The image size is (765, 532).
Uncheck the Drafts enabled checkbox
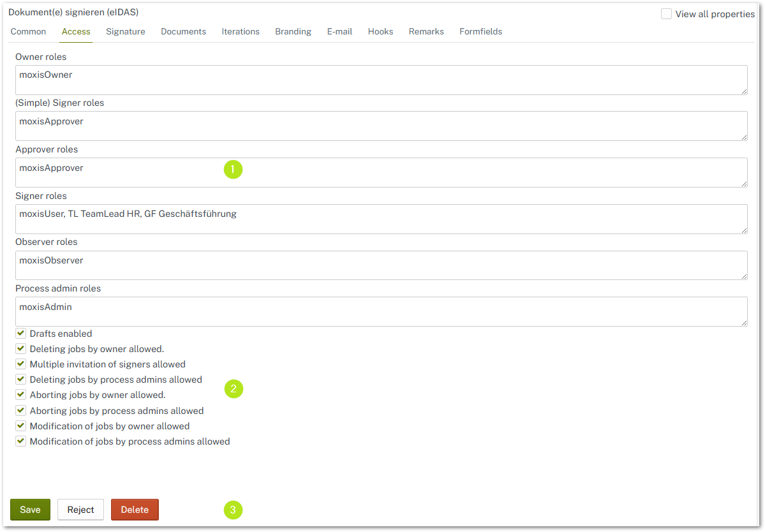pos(20,333)
